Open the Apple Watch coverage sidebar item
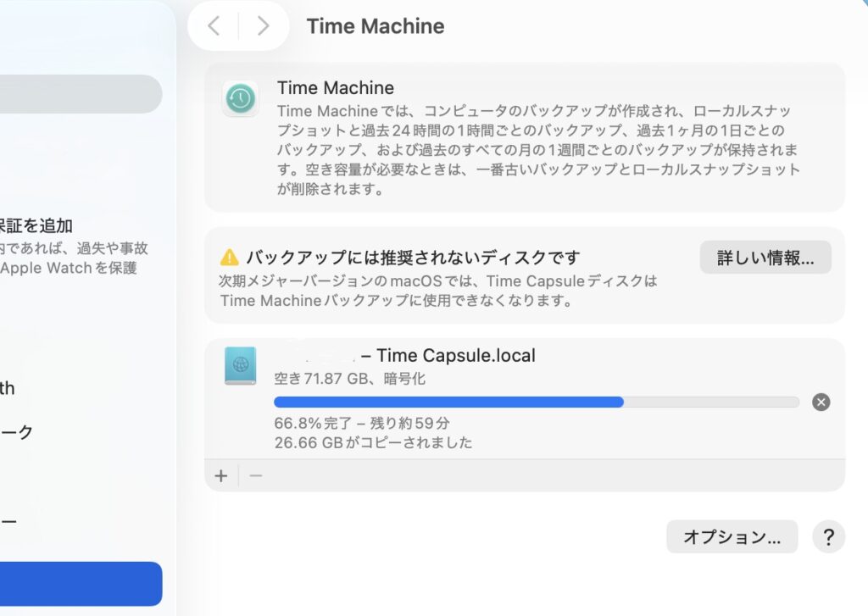This screenshot has height=616, width=868. point(75,247)
